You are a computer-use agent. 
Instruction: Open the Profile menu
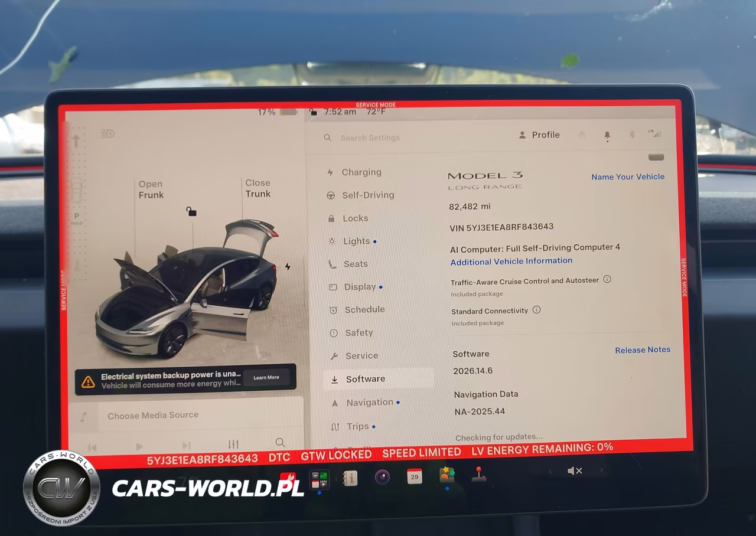pos(539,135)
